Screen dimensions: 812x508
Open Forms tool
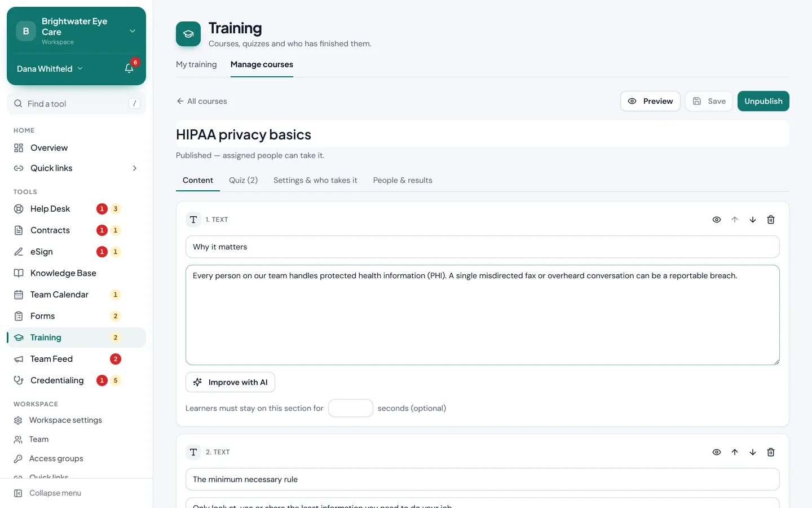point(76,316)
